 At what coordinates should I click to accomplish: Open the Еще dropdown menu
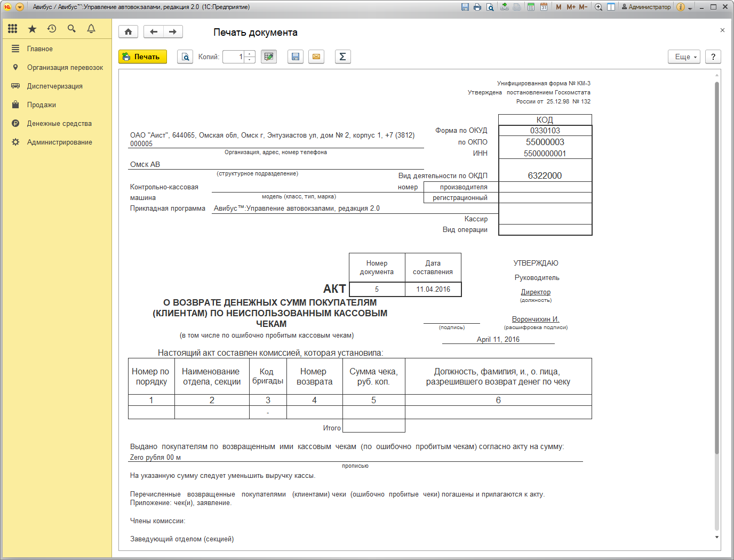click(684, 57)
